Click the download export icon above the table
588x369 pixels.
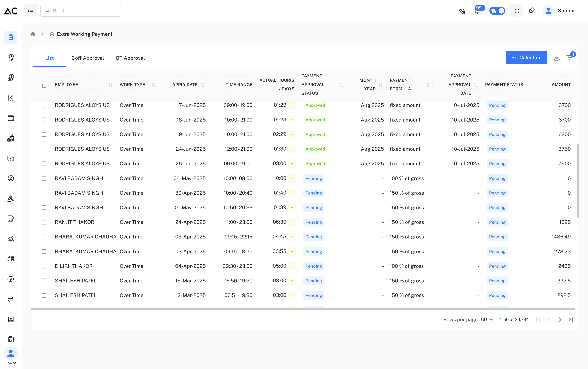557,58
